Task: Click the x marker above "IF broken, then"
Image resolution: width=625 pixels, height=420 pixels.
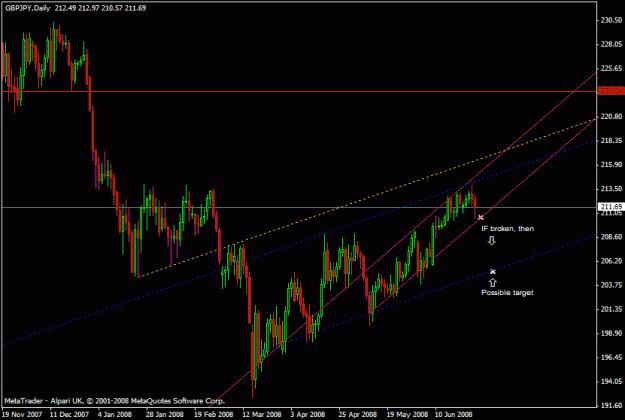Action: click(x=480, y=218)
